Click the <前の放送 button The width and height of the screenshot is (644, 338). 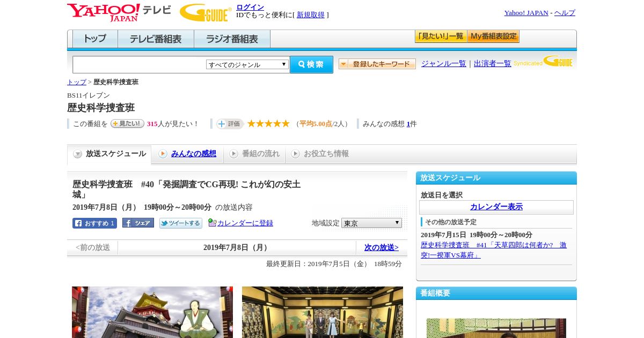[93, 247]
